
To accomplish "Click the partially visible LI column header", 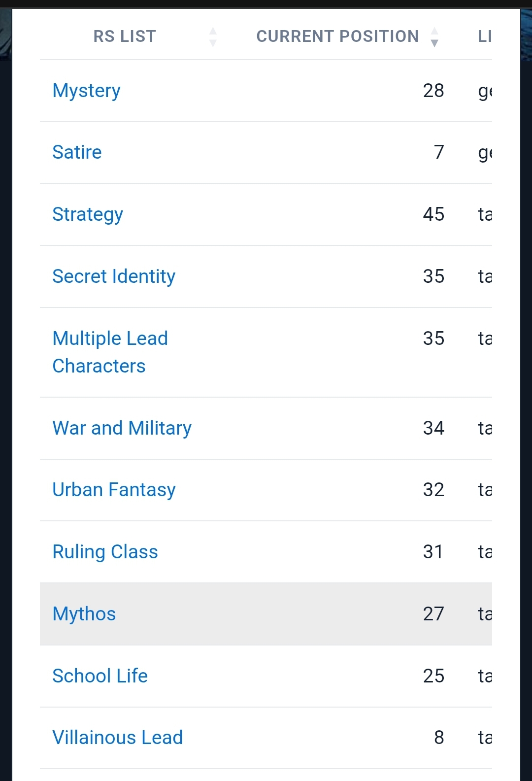I will [x=485, y=36].
